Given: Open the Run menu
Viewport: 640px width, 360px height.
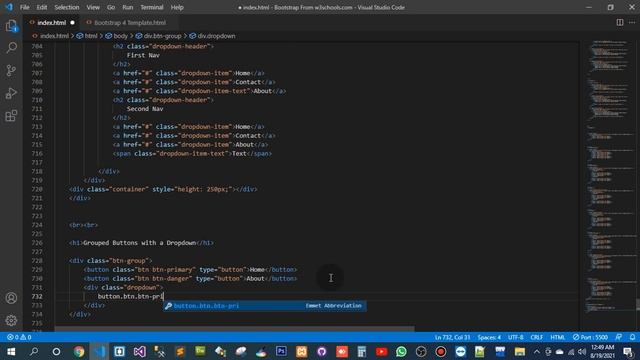Looking at the screenshot, I should (x=127, y=7).
